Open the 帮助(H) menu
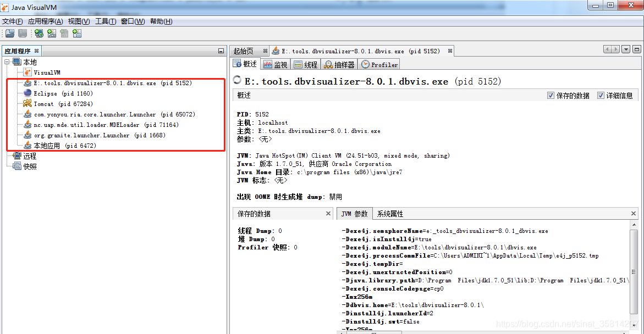Screen dimensions: 644x334 click(x=161, y=21)
